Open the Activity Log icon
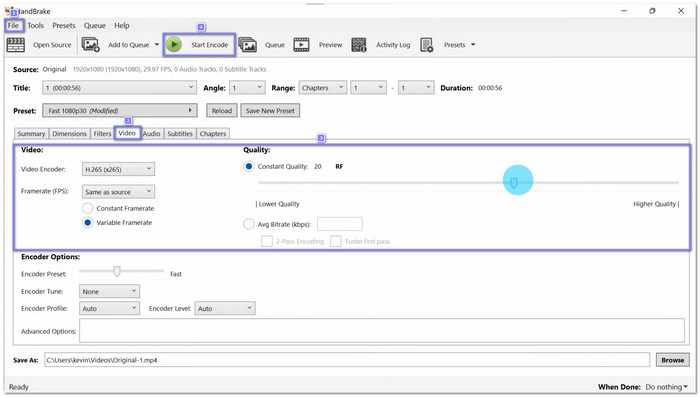 click(x=359, y=45)
